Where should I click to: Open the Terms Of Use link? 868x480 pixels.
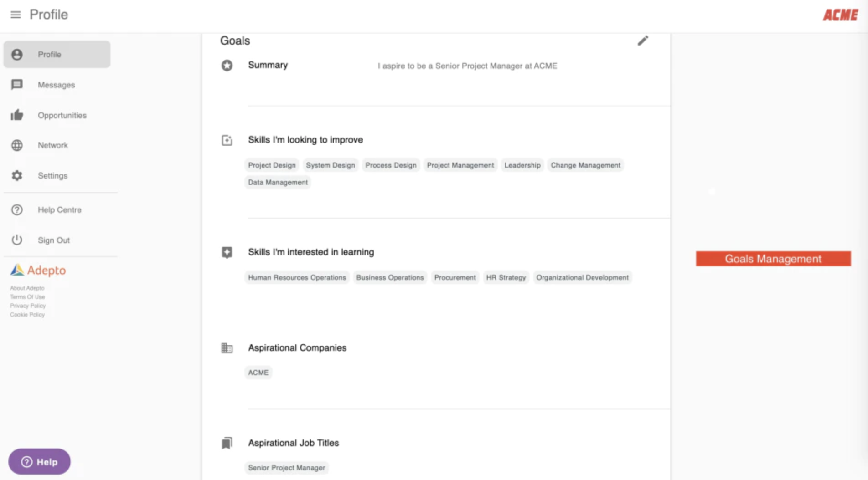27,297
